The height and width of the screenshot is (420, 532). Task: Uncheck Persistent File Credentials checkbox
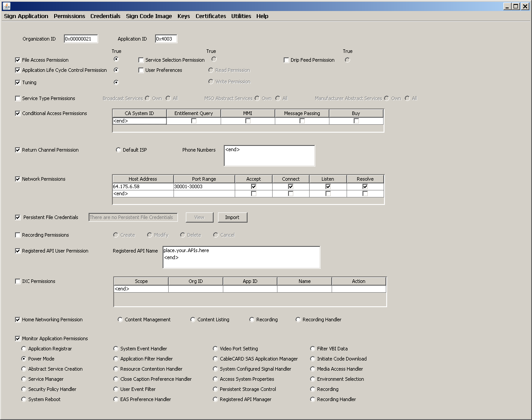click(x=18, y=217)
